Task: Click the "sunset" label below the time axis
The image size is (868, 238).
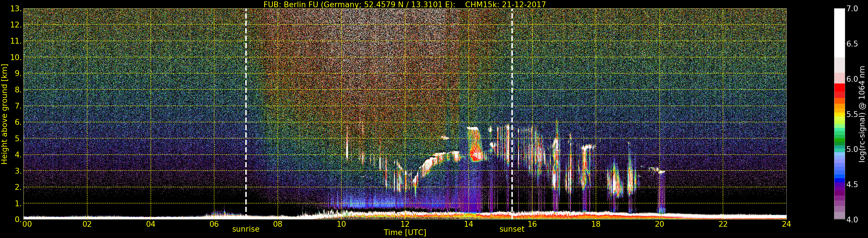Action: point(512,229)
